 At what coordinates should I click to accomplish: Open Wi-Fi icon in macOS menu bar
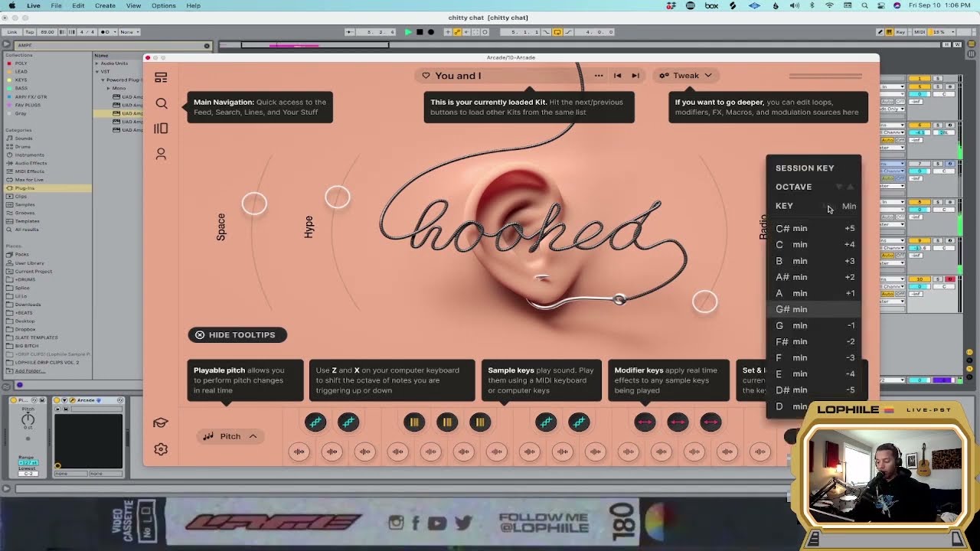829,5
